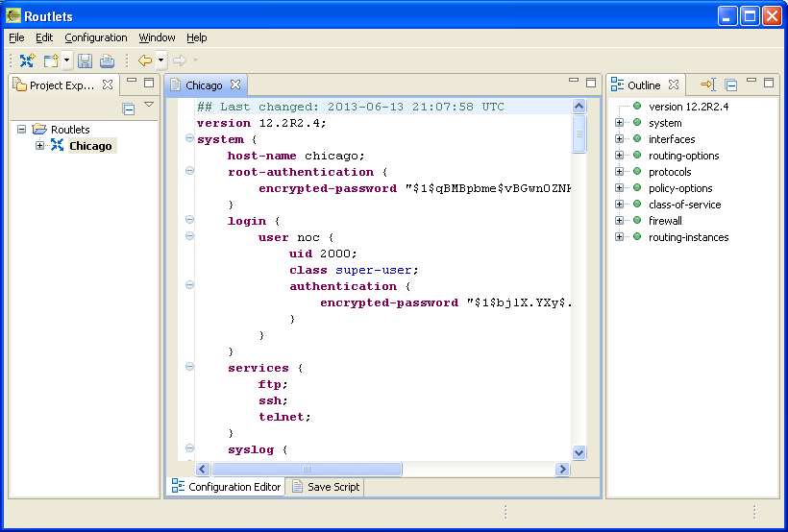Click the Save disk icon in toolbar
Image resolution: width=788 pixels, height=532 pixels.
click(x=85, y=60)
